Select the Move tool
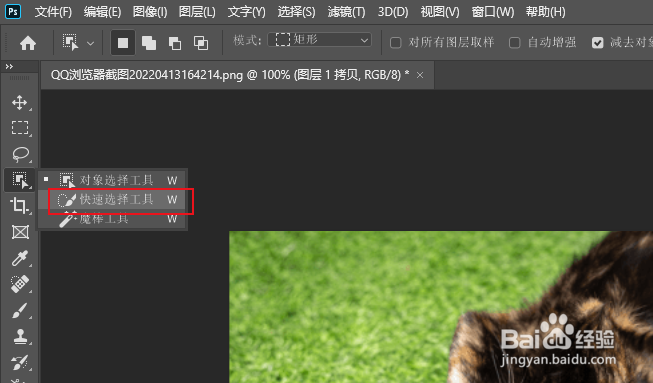This screenshot has height=383, width=653. click(20, 102)
